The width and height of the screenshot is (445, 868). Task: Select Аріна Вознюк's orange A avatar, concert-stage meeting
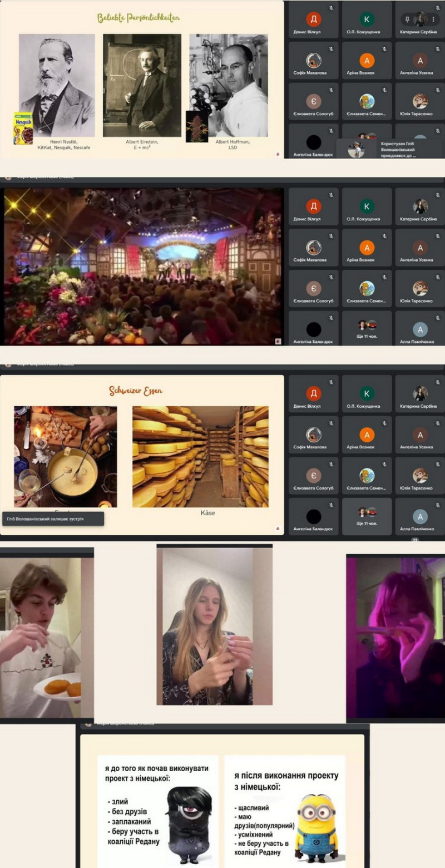tap(367, 248)
